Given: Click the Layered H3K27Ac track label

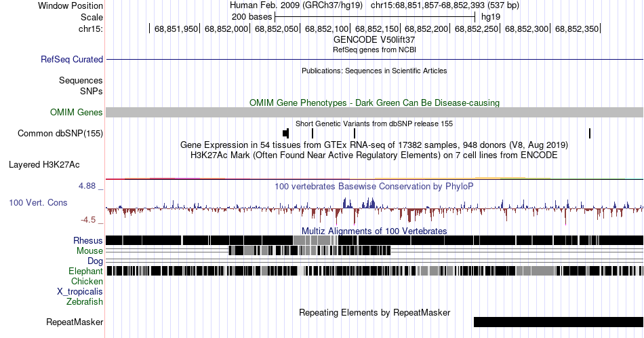Looking at the screenshot, I should click(x=44, y=164).
